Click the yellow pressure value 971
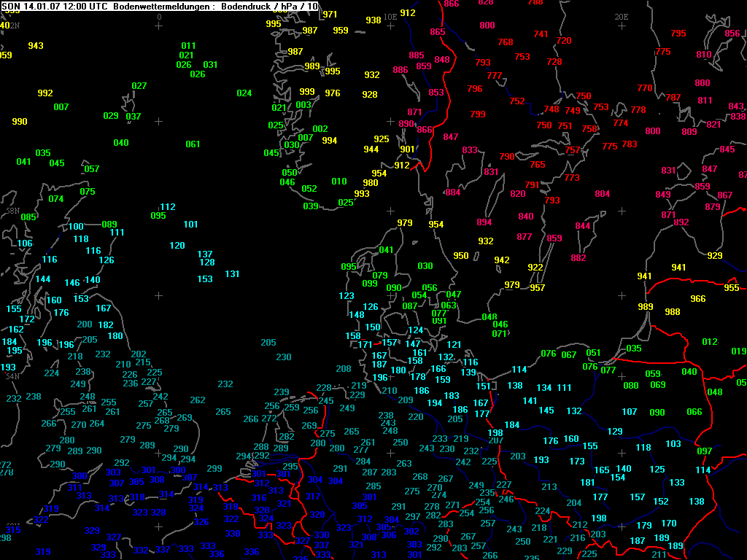The image size is (747, 560). point(330,15)
